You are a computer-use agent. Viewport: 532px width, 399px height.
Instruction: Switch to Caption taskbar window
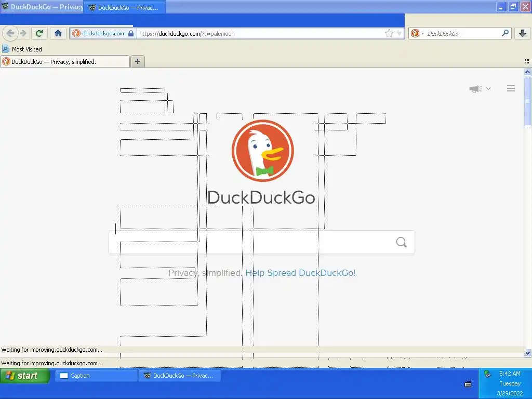tap(96, 376)
